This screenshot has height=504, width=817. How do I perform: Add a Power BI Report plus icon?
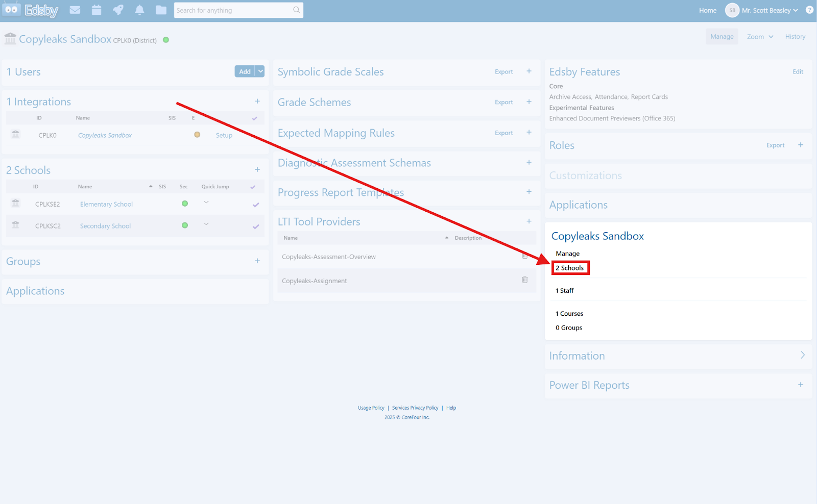tap(801, 385)
